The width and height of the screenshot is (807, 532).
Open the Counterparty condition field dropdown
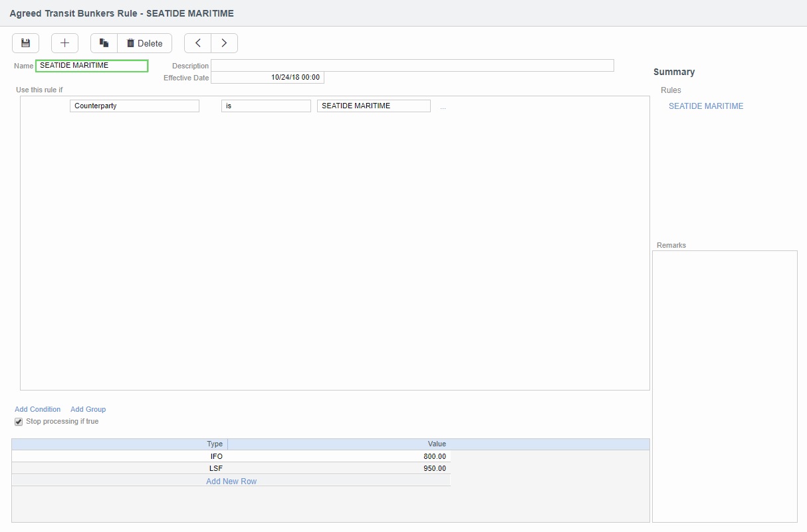tap(134, 106)
